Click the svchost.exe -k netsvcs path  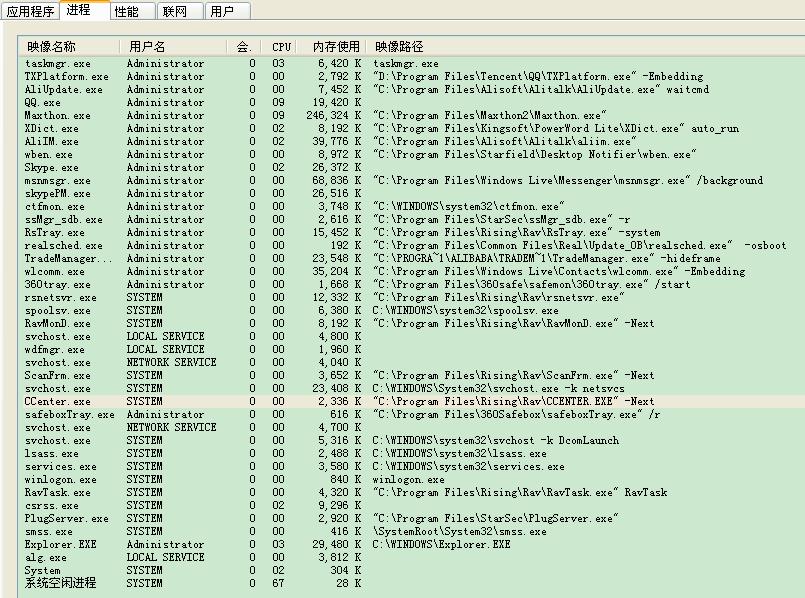tap(499, 389)
